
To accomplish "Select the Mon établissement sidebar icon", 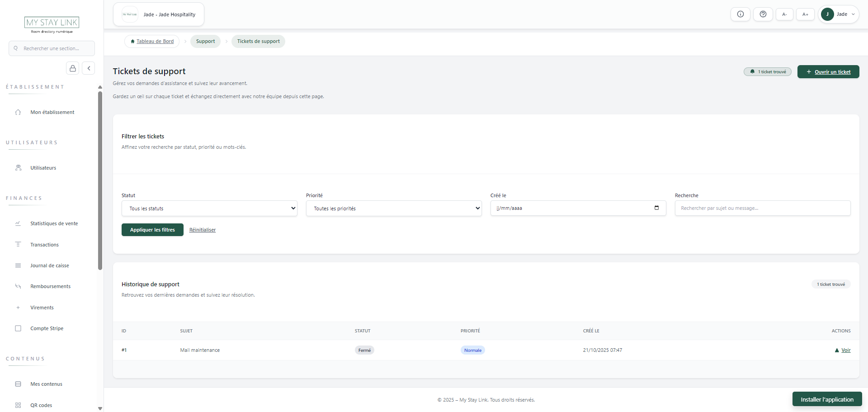I will [18, 112].
